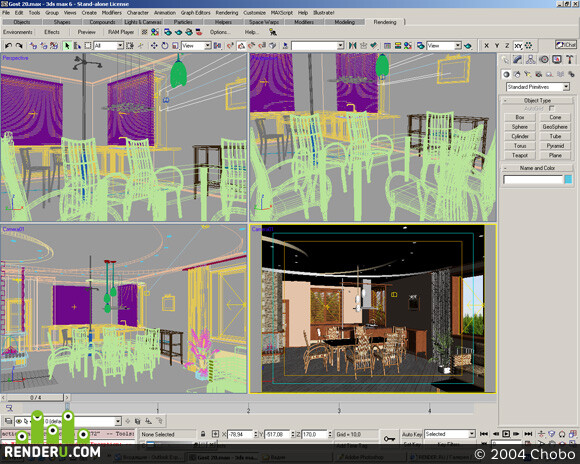Open the selection filter All dropdown

click(108, 46)
